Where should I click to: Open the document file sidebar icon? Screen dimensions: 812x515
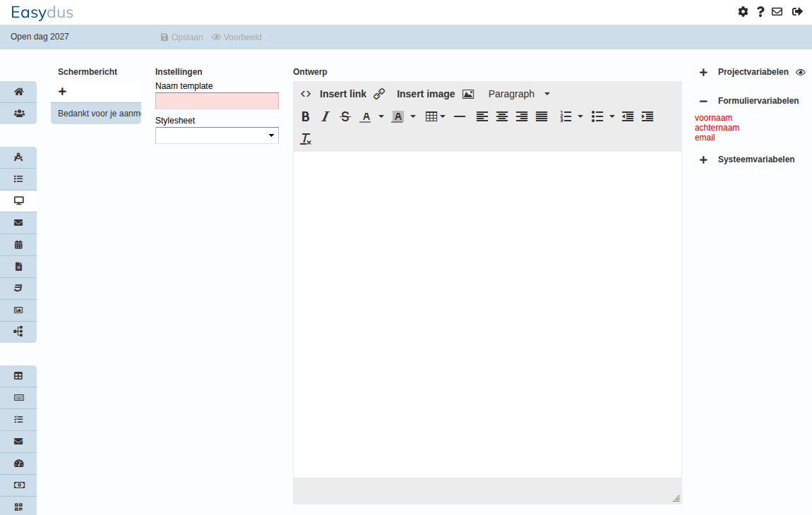(x=18, y=267)
